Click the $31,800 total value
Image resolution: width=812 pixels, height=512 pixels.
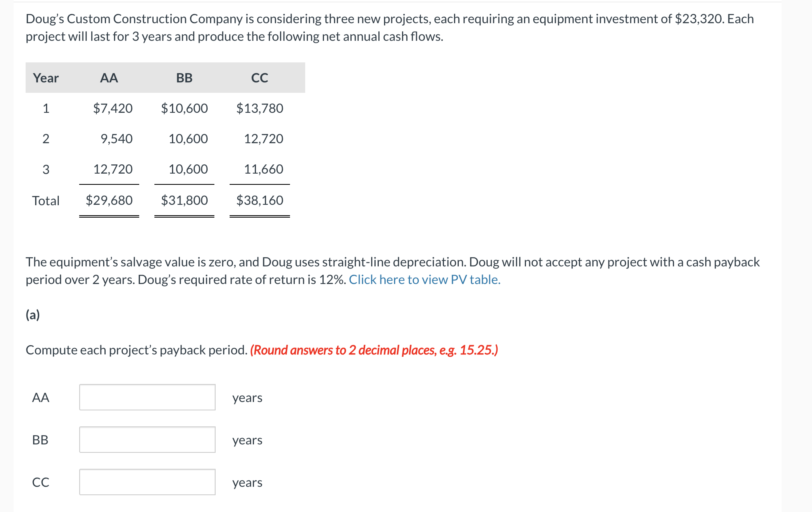click(184, 200)
